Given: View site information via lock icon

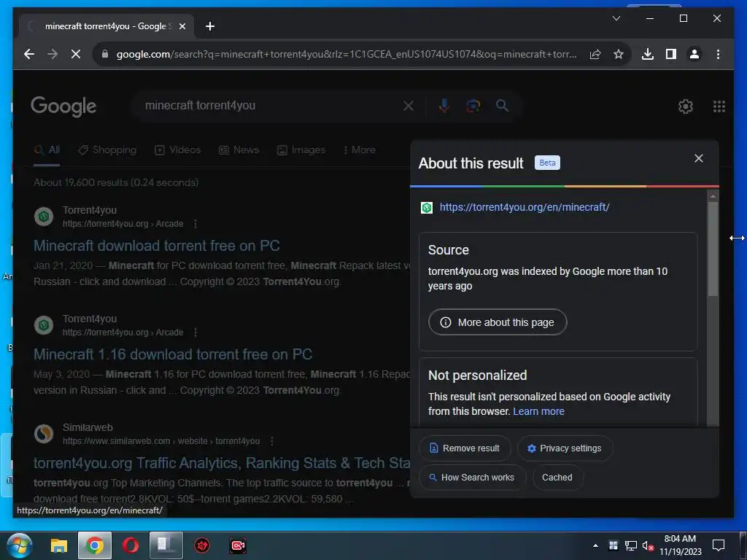Looking at the screenshot, I should 105,54.
